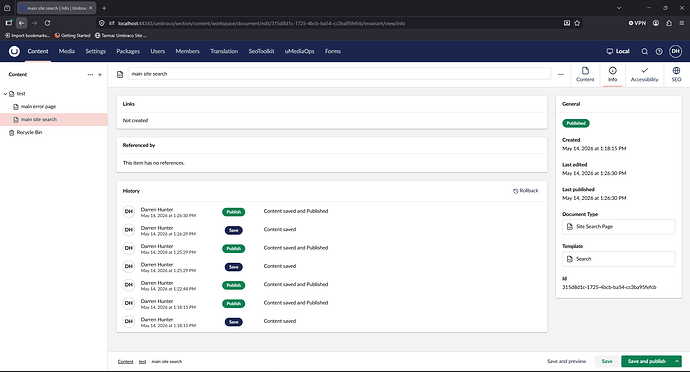Open Content tree actions ellipsis menu
This screenshot has width=690, height=372.
[x=90, y=75]
